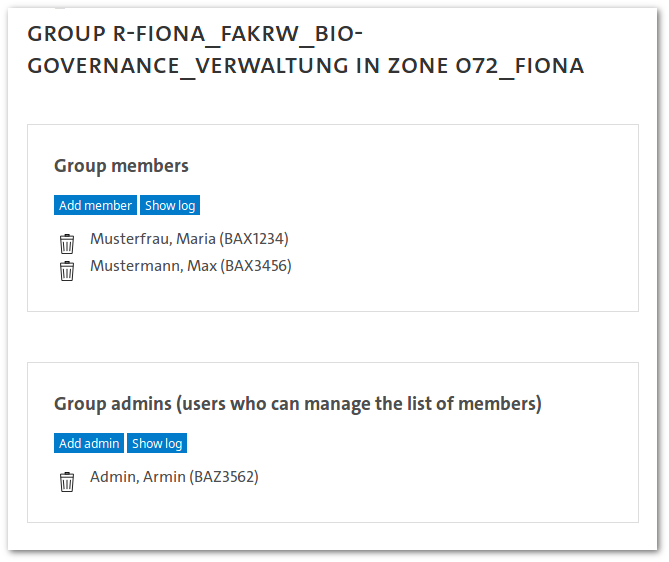Viewport: 669px width, 562px height.
Task: Click the words 'manage the list of members'
Action: pos(420,404)
